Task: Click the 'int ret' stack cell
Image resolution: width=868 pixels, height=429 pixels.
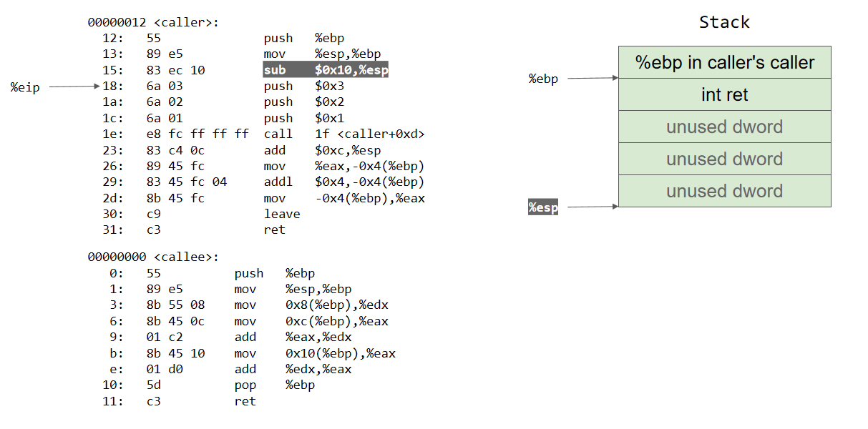Action: coord(725,94)
